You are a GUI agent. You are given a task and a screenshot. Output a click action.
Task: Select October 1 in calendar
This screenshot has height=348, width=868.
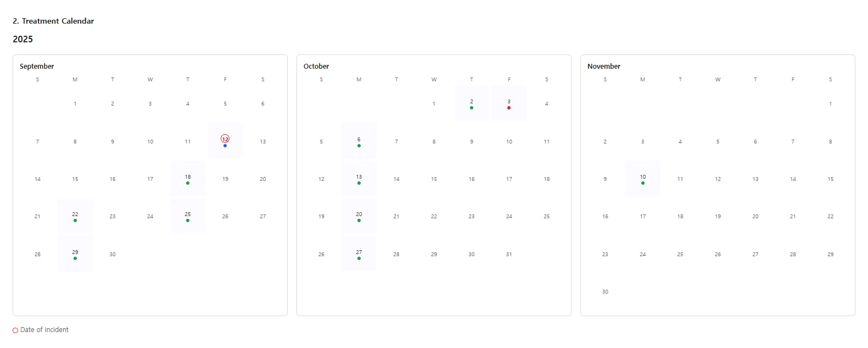[x=434, y=103]
